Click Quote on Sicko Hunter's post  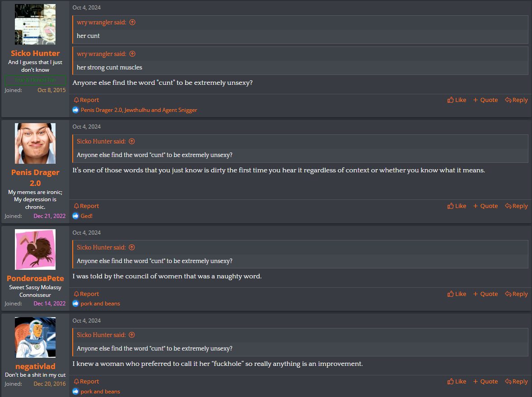click(x=485, y=100)
